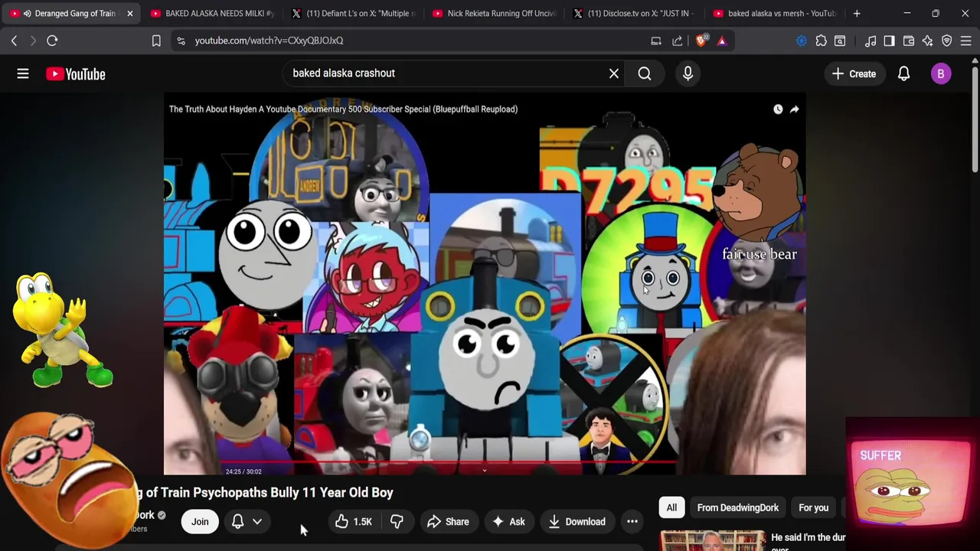Viewport: 980px width, 551px height.
Task: Switch to the Nick Rekieta tab
Action: [493, 13]
